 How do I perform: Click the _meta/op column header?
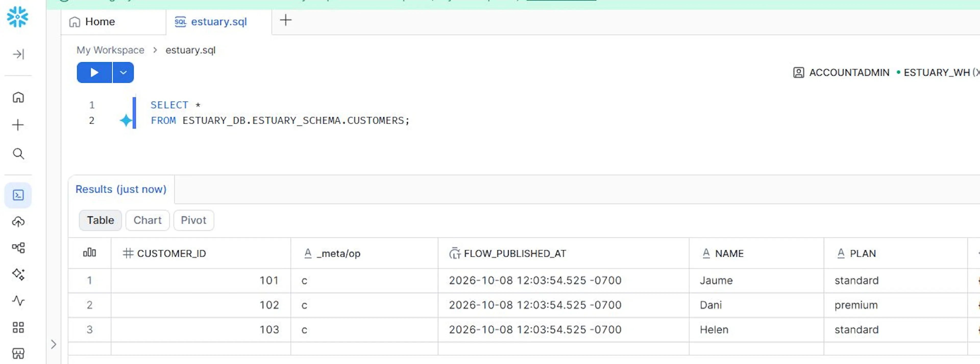click(364, 253)
